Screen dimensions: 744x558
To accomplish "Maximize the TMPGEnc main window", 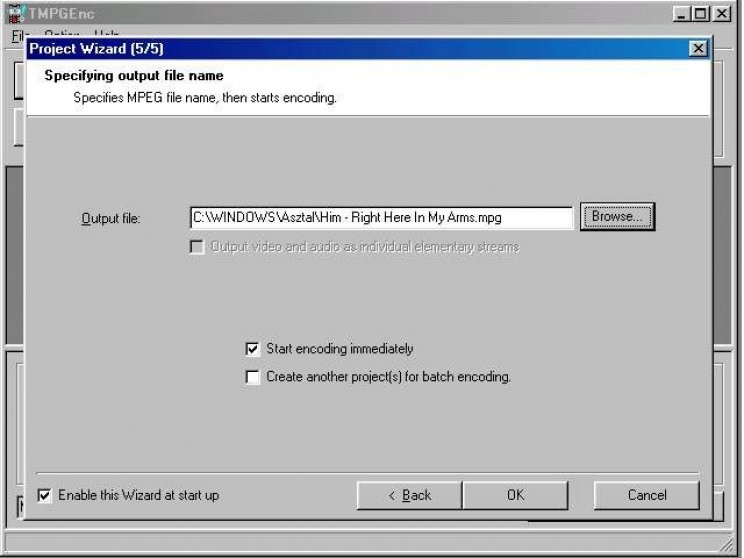I will click(700, 14).
